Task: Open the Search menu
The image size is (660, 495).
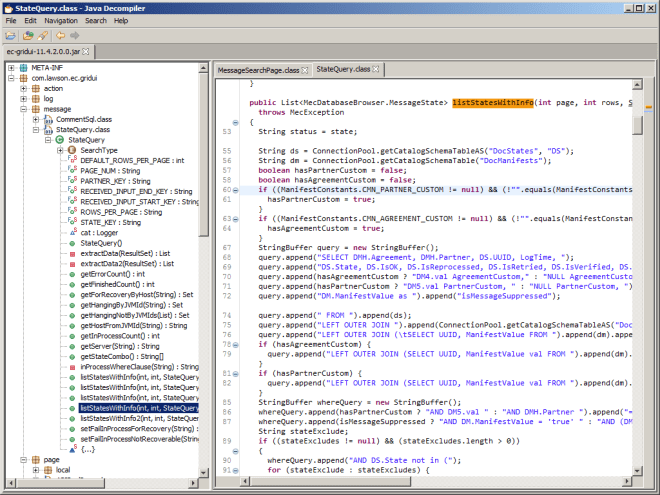Action: [95, 20]
